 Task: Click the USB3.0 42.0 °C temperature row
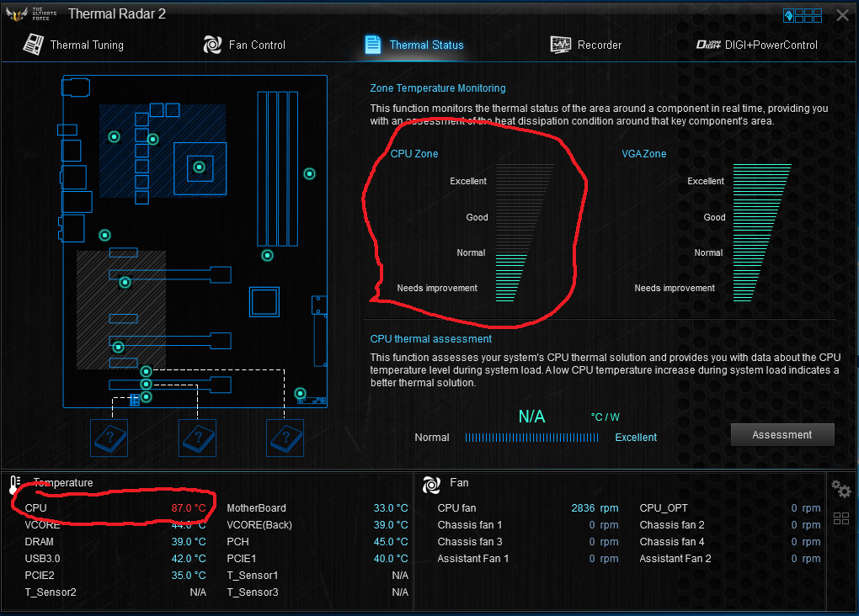point(115,559)
